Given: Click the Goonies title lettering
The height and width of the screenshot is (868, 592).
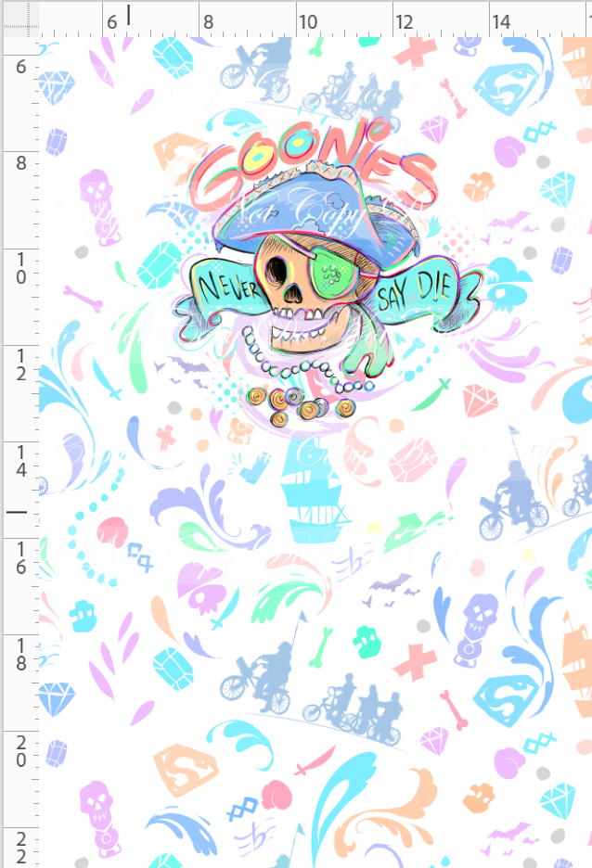Looking at the screenshot, I should click(315, 176).
